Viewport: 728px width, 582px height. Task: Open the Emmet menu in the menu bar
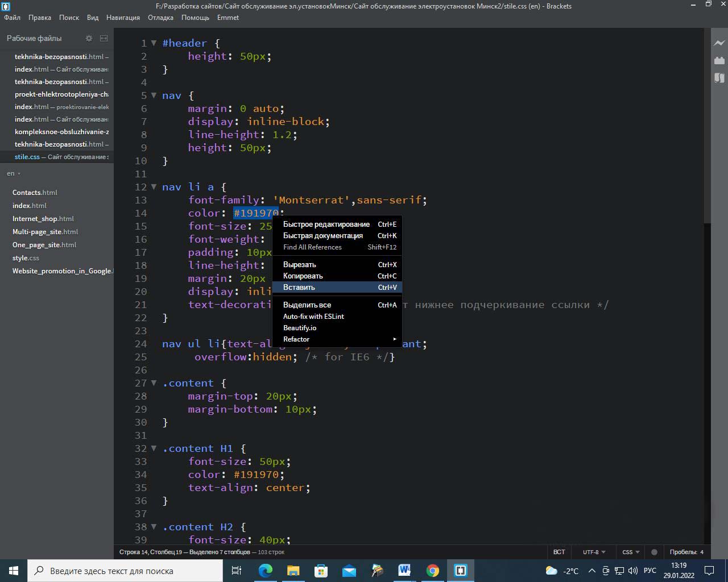click(227, 18)
